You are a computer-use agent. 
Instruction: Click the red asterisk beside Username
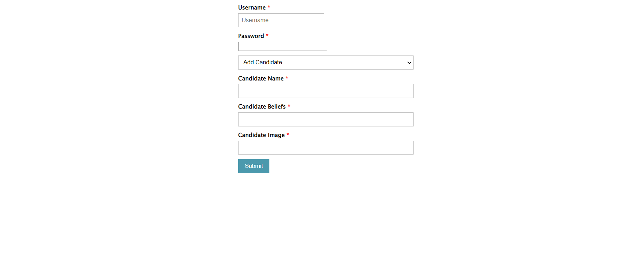(x=269, y=7)
